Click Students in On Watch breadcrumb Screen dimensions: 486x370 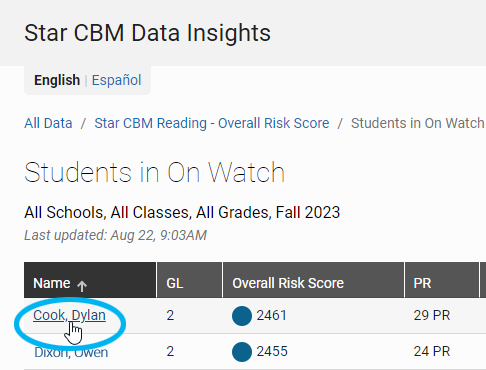pos(418,123)
